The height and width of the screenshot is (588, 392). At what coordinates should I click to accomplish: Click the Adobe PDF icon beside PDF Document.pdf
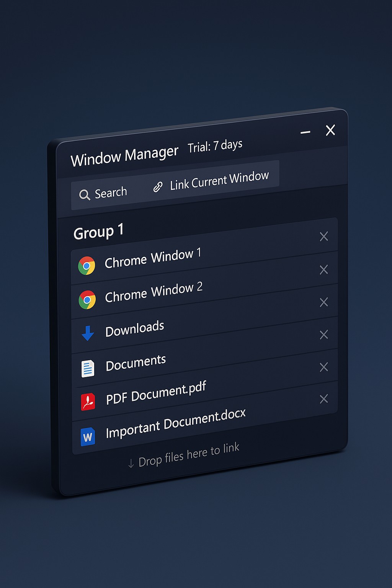(x=88, y=400)
